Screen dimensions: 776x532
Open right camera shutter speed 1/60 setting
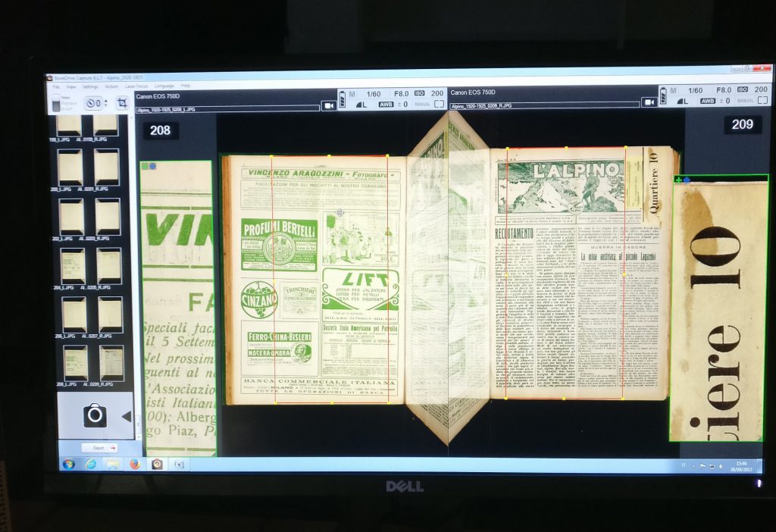coord(696,91)
